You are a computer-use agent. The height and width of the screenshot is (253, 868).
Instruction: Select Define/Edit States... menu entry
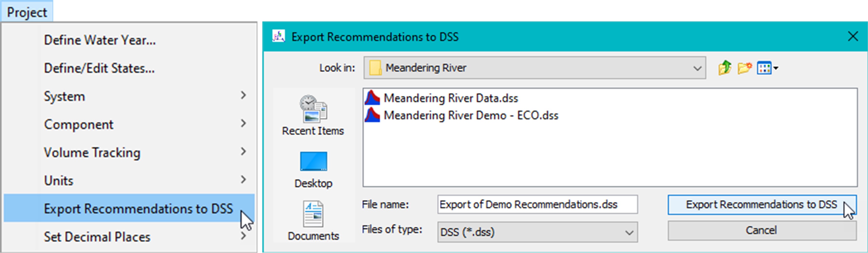point(129,68)
